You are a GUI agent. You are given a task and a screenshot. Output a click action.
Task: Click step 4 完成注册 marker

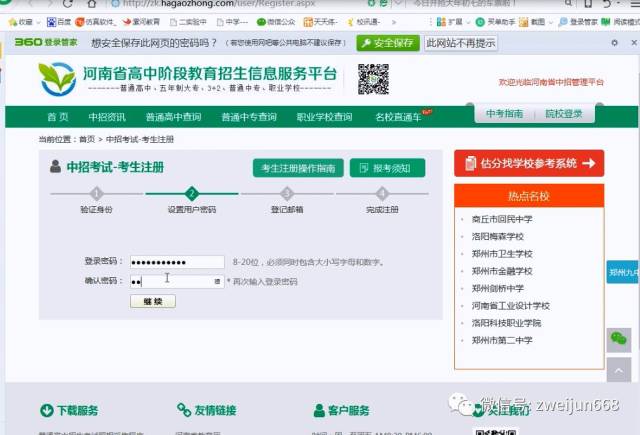pyautogui.click(x=382, y=193)
